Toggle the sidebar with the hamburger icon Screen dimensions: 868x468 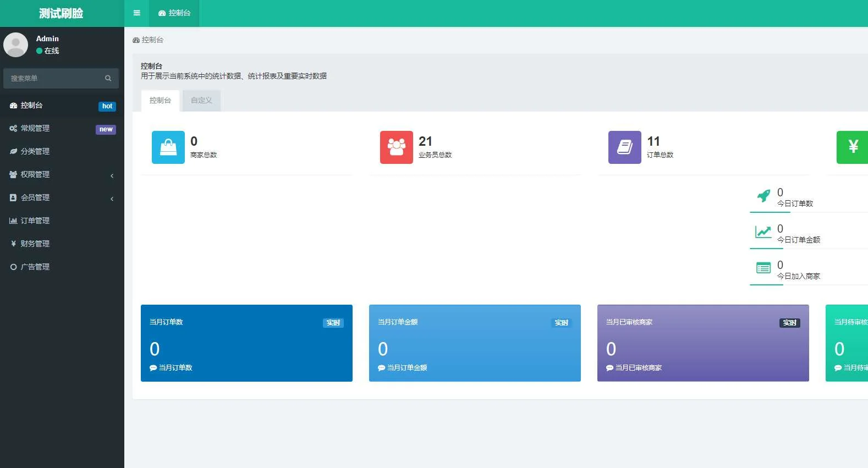click(136, 13)
